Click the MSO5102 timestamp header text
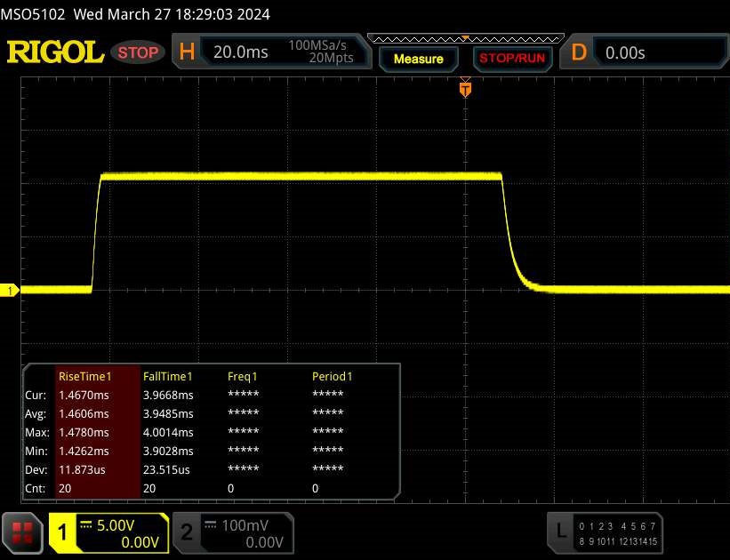This screenshot has width=730, height=560. [135, 14]
